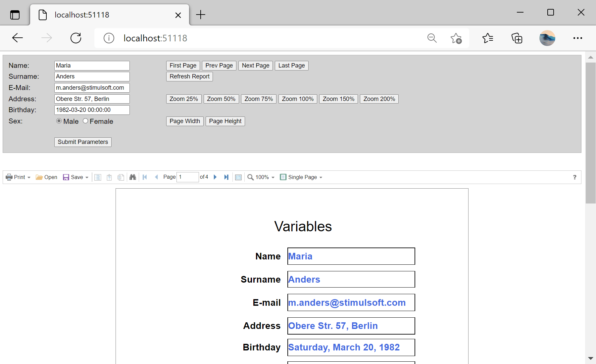
Task: Select the Find tool in the viewer toolbar
Action: (133, 177)
